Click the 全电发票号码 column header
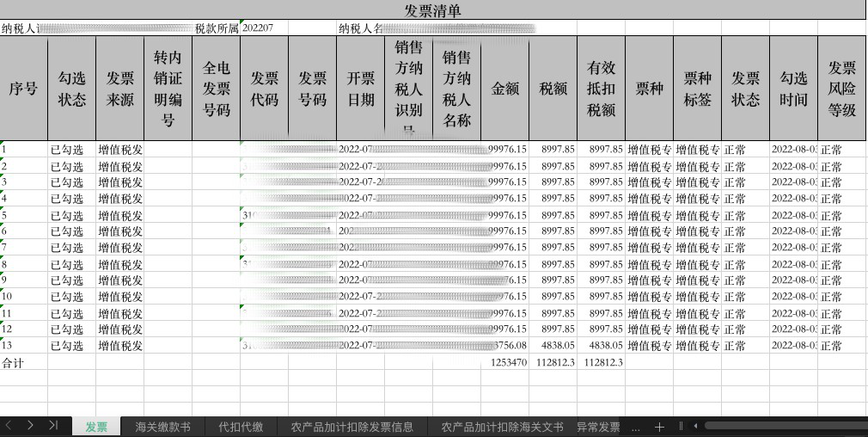This screenshot has height=437, width=868. (217, 89)
